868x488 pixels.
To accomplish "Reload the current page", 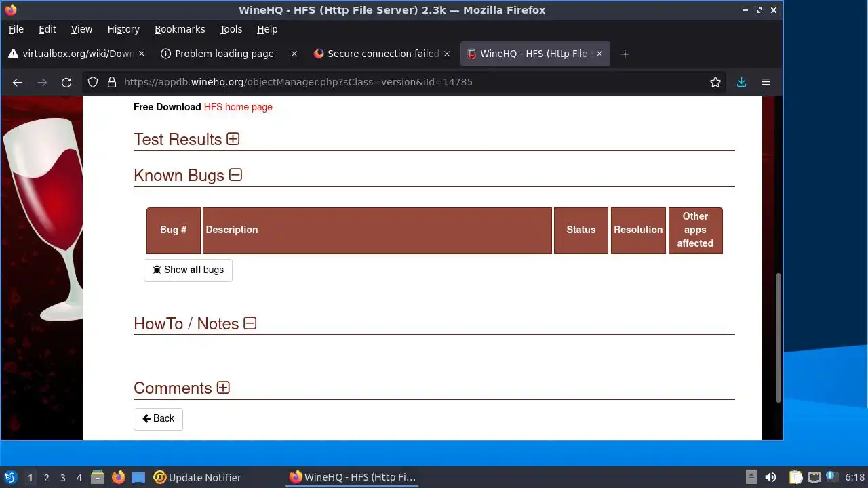I will [66, 82].
